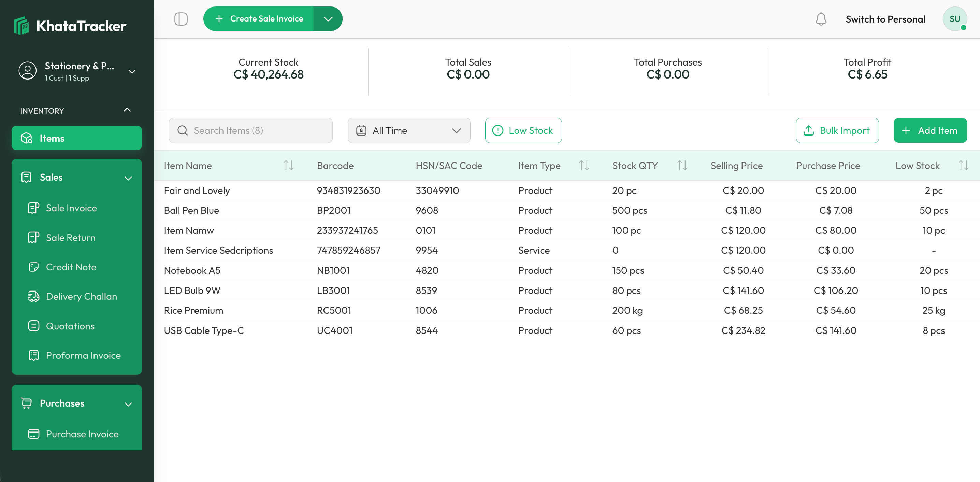The width and height of the screenshot is (980, 482).
Task: Open the notifications bell
Action: point(821,19)
